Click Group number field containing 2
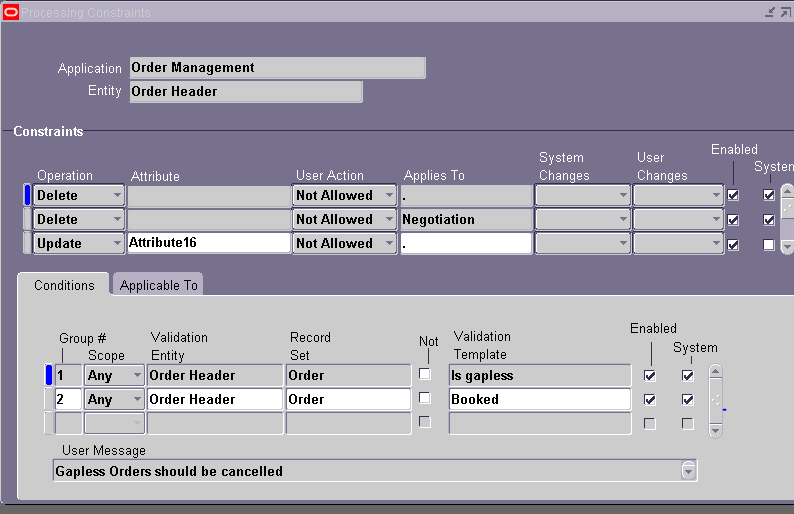Screen dimensions: 794x514 [x=68, y=399]
